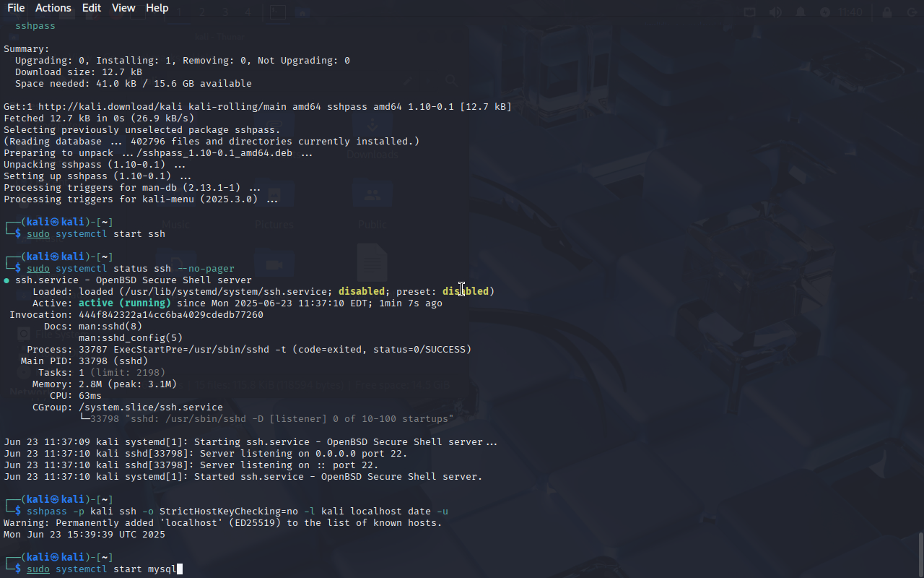Click the 'Setting up sshpass (1.10-0.1)' line
924x578 pixels.
97,176
